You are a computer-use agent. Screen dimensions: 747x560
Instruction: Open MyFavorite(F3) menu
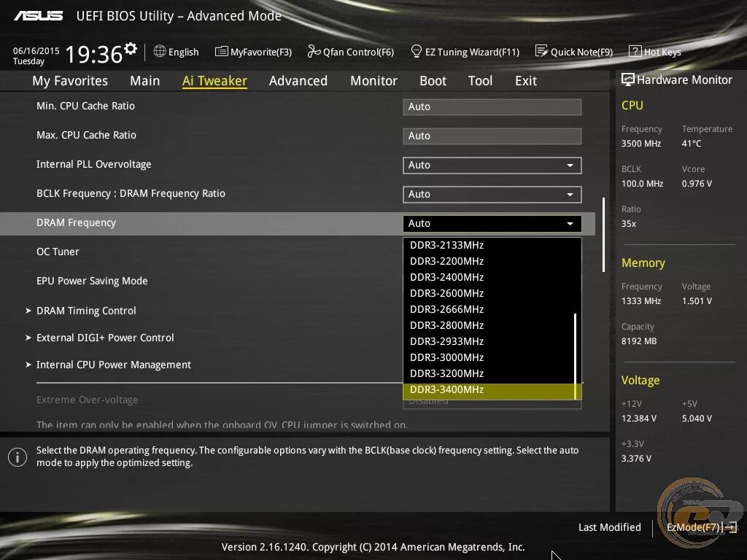tap(253, 52)
